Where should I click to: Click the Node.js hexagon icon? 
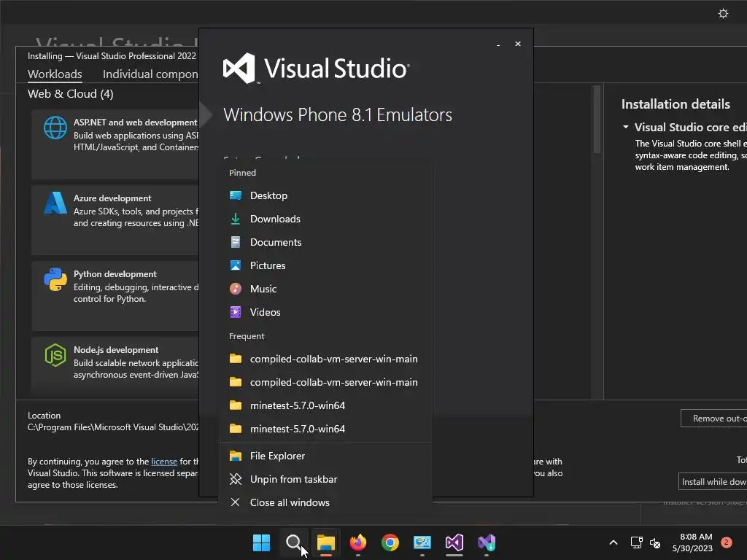[x=55, y=355]
